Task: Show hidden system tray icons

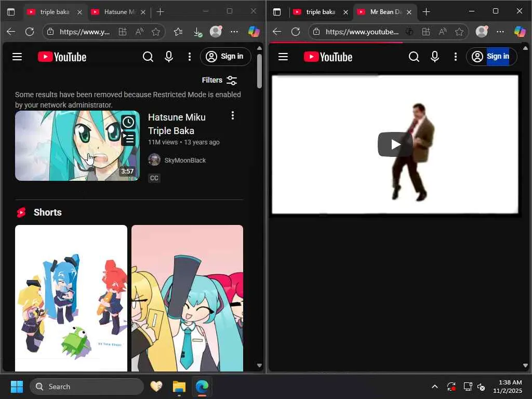Action: (435, 387)
